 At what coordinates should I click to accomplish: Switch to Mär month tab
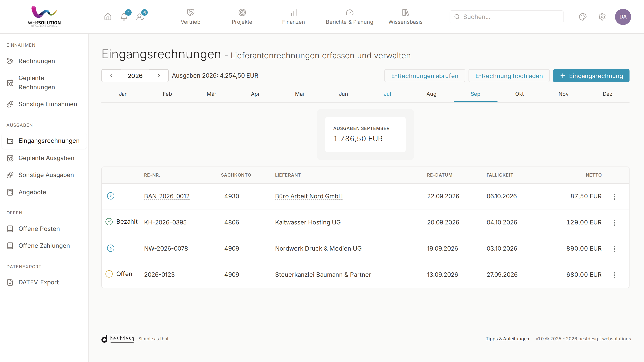pos(211,94)
